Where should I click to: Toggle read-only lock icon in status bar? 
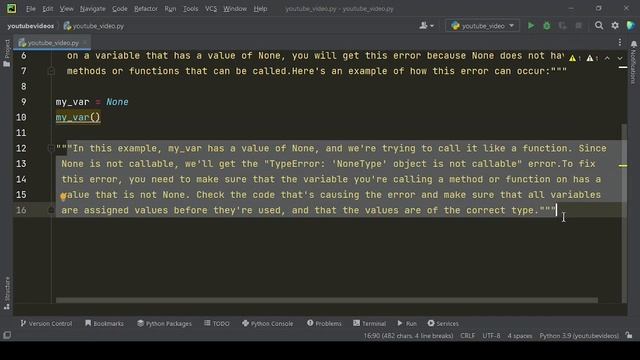tap(629, 336)
